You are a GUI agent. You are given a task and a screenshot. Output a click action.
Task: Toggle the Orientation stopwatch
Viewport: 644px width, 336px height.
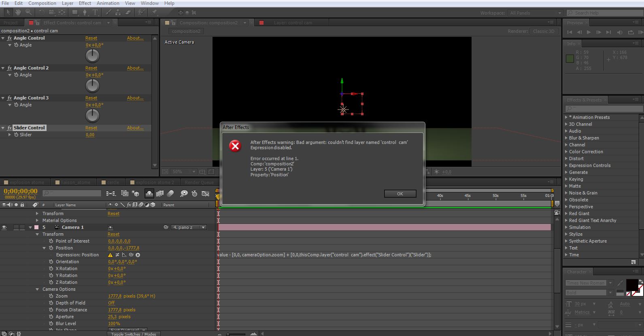pyautogui.click(x=51, y=262)
